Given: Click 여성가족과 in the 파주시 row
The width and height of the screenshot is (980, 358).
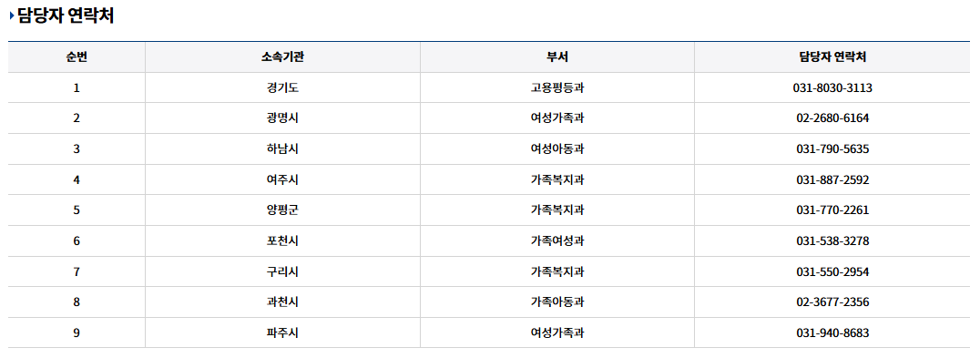Looking at the screenshot, I should coord(556,333).
